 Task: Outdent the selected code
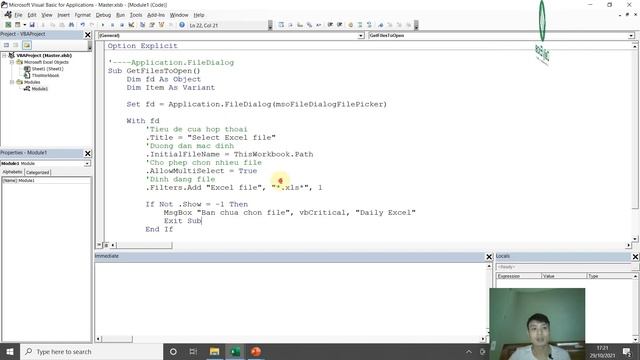340,25
